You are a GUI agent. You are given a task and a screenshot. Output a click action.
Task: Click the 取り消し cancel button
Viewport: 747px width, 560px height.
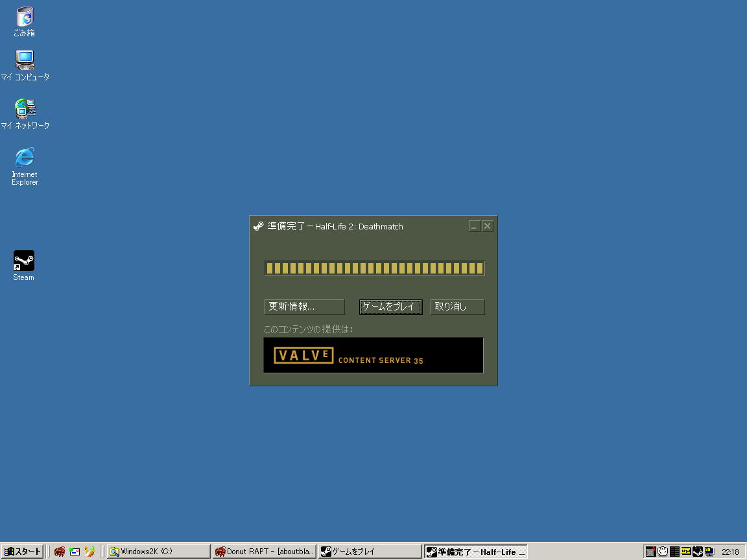[457, 307]
